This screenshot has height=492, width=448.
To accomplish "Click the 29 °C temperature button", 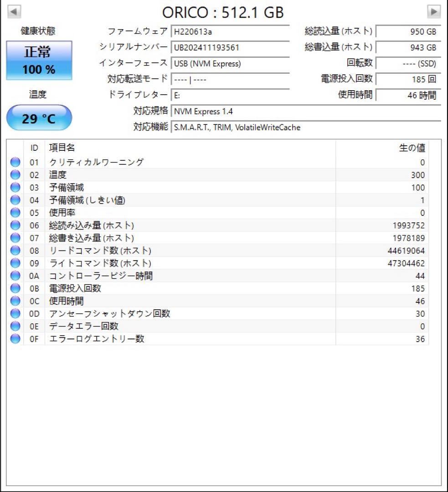I will tap(39, 118).
